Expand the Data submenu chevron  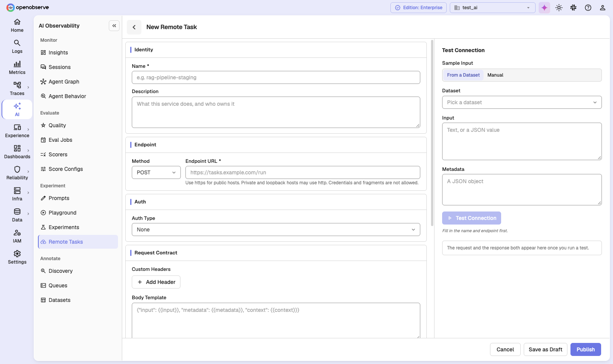pos(28,214)
